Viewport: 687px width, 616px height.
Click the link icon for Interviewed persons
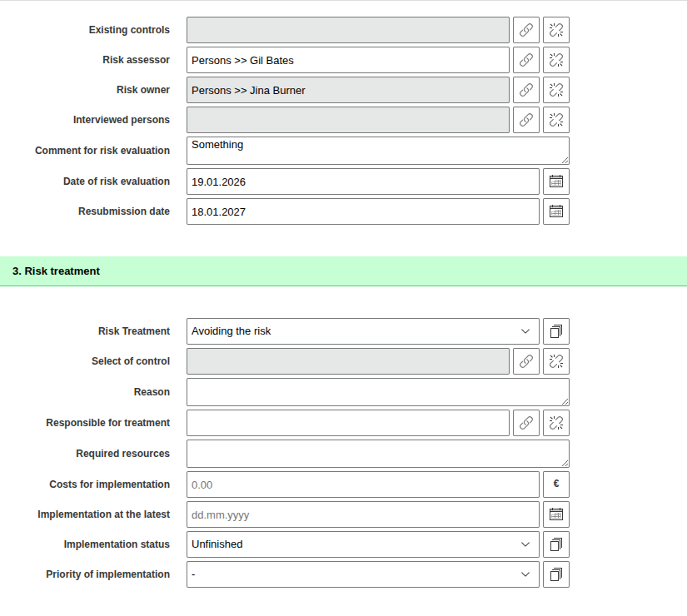click(x=526, y=119)
